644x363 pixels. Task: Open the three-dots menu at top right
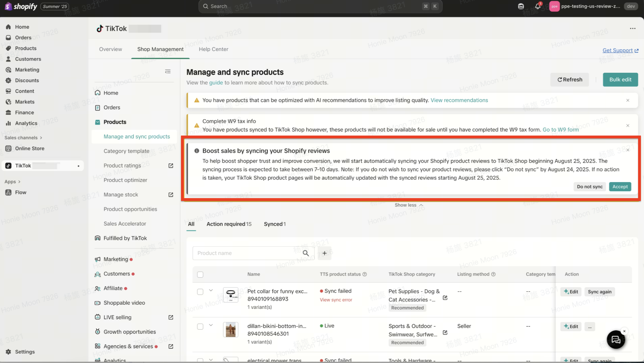click(632, 28)
